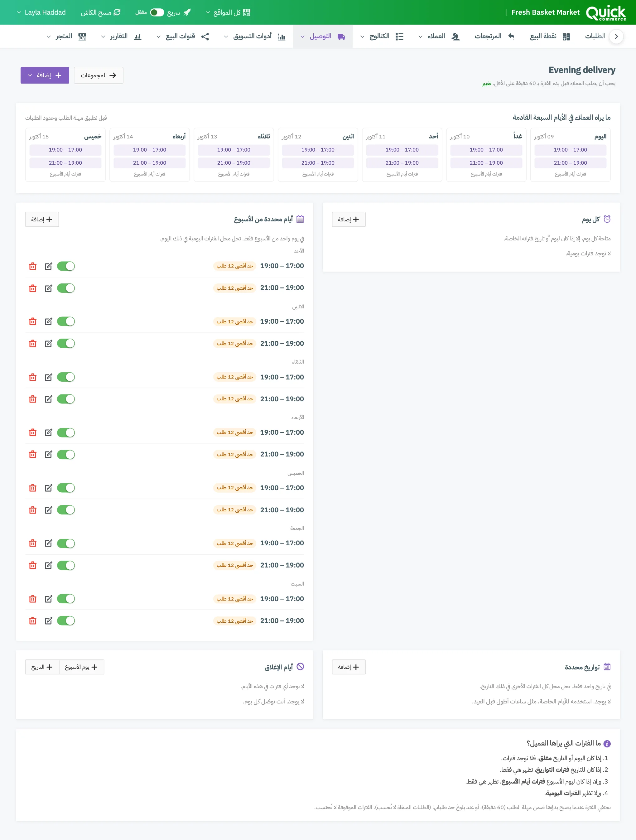The width and height of the screenshot is (636, 840).
Task: Disable Saturday 17:00 – 19:00 slot toggle
Action: (66, 599)
